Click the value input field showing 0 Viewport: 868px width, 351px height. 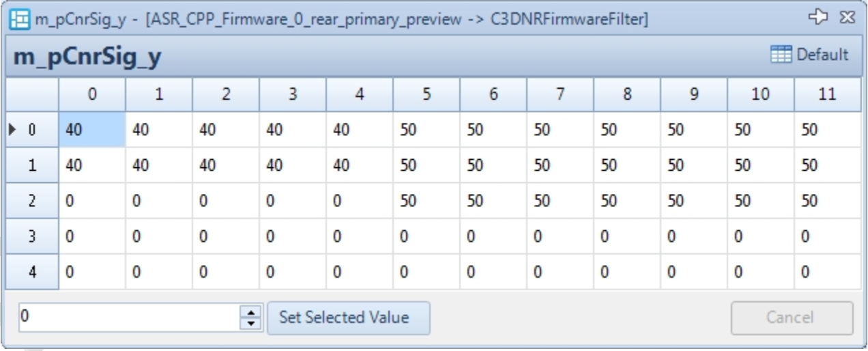[x=128, y=318]
